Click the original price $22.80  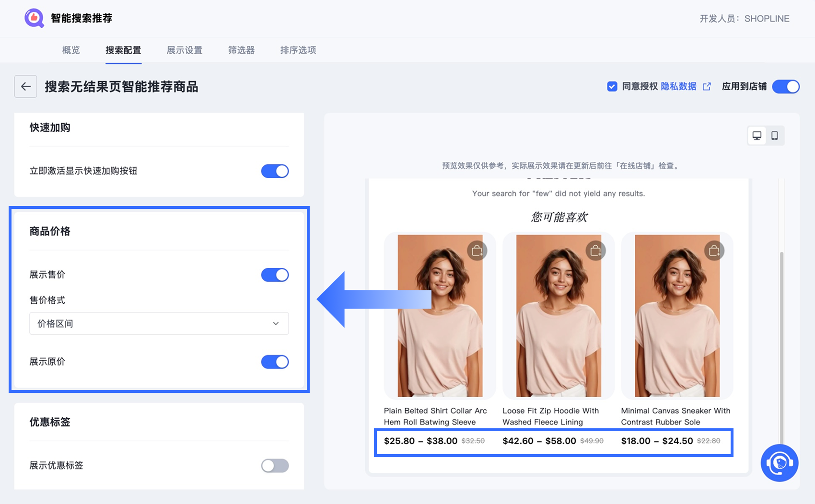point(709,441)
